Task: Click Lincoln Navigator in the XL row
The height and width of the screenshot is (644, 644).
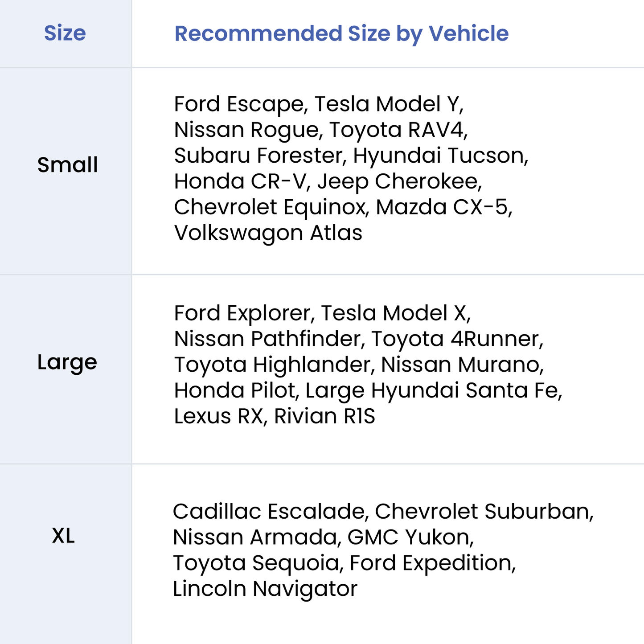Action: tap(265, 589)
